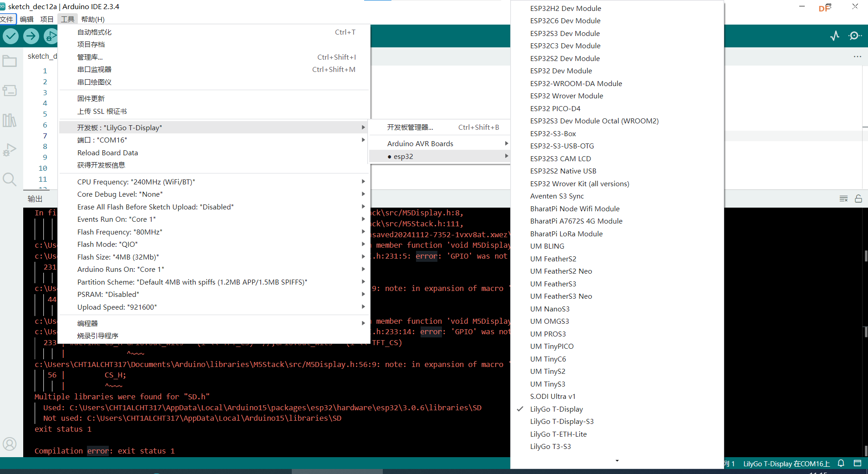
Task: Expand the Partition Scheme submenu
Action: tap(214, 282)
